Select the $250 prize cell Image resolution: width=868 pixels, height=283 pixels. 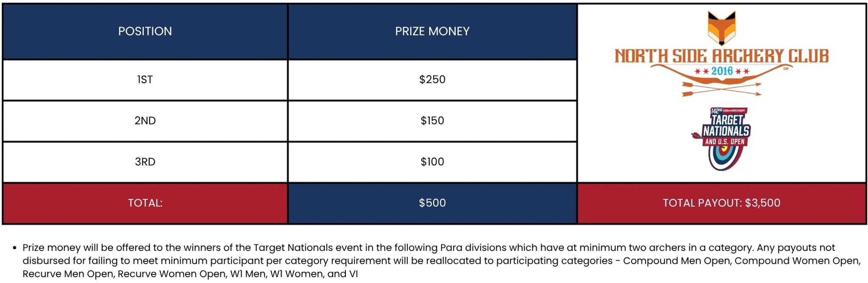[x=432, y=80]
